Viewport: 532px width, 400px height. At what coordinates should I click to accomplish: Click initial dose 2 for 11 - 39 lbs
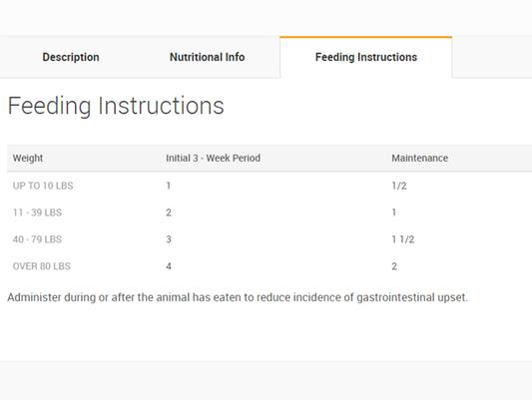tap(169, 212)
